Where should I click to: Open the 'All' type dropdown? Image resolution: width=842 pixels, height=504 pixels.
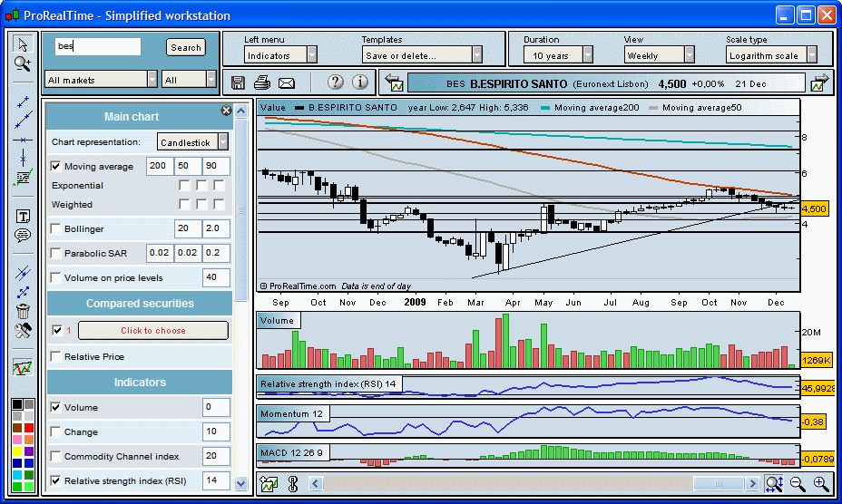point(189,80)
